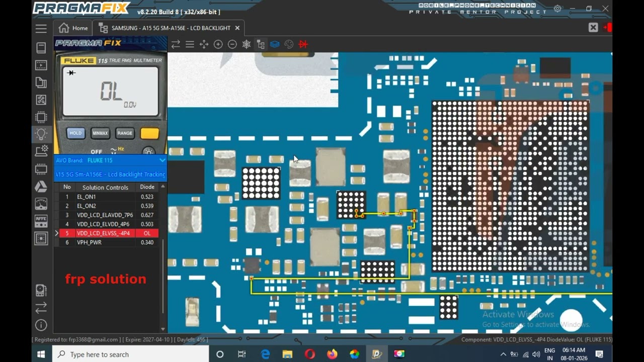Click the swap arrows toolbar icon
Image resolution: width=644 pixels, height=362 pixels.
coord(176,44)
